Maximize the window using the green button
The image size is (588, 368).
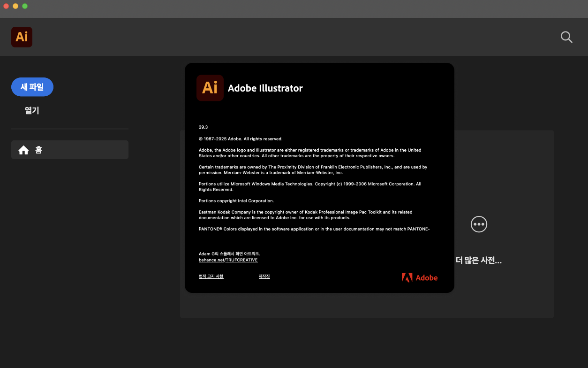coord(25,6)
